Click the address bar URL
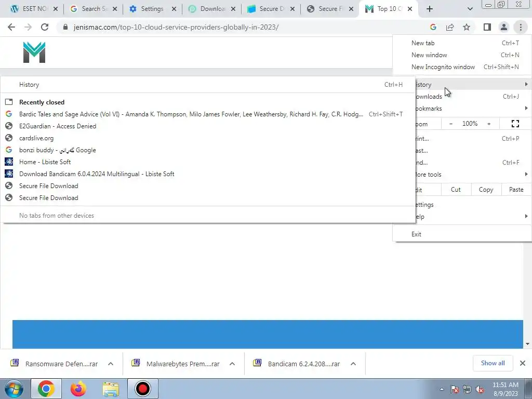This screenshot has height=399, width=532. (176, 27)
